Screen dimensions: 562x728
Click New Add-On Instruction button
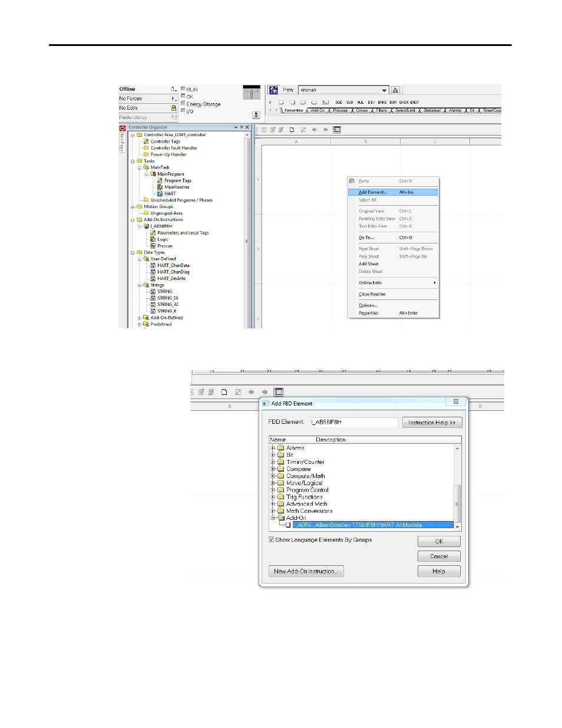pos(306,571)
